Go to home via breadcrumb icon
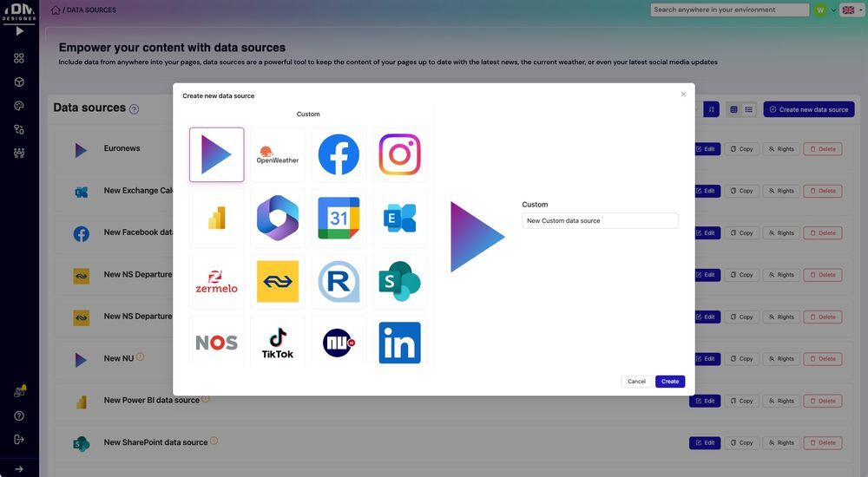 pyautogui.click(x=56, y=10)
